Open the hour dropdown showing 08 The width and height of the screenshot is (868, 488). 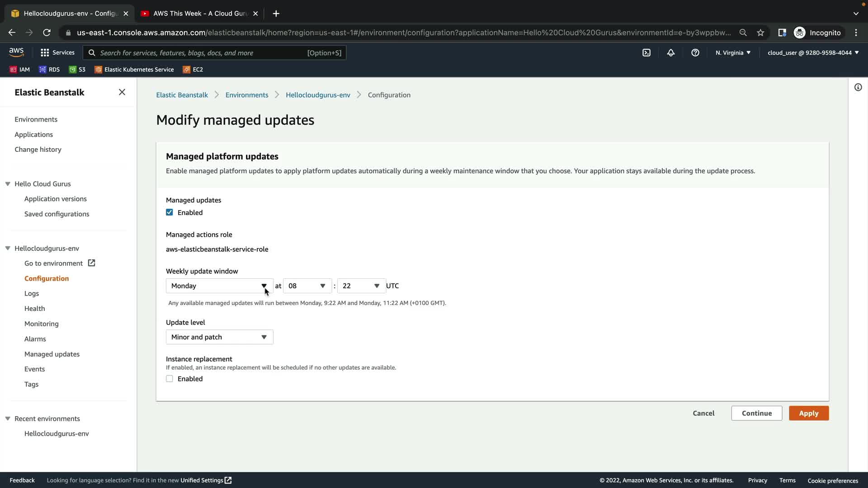pos(307,286)
